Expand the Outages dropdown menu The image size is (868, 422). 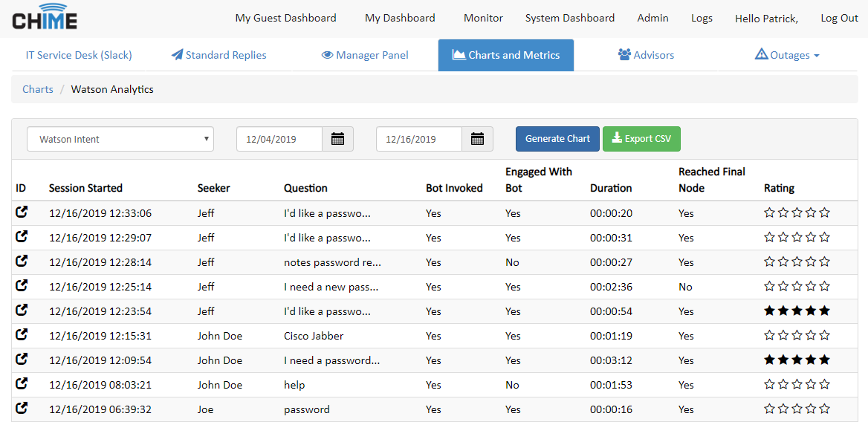tap(787, 55)
